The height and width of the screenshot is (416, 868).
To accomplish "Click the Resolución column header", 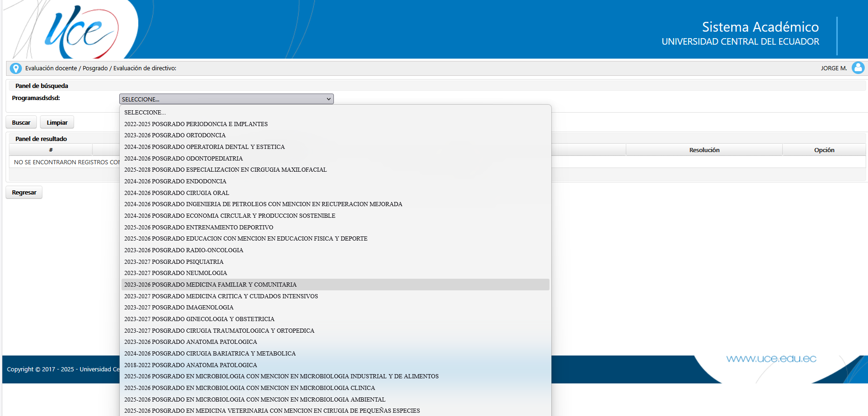I will [704, 150].
